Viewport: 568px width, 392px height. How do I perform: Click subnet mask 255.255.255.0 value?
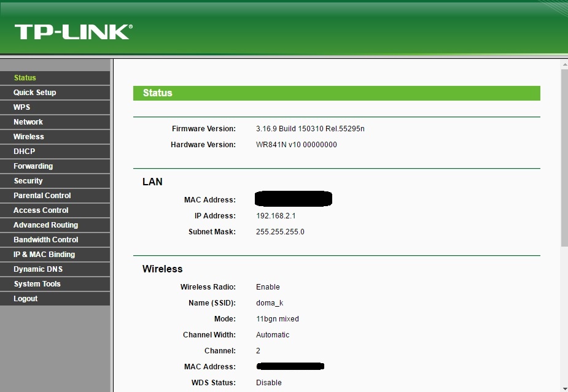(280, 232)
